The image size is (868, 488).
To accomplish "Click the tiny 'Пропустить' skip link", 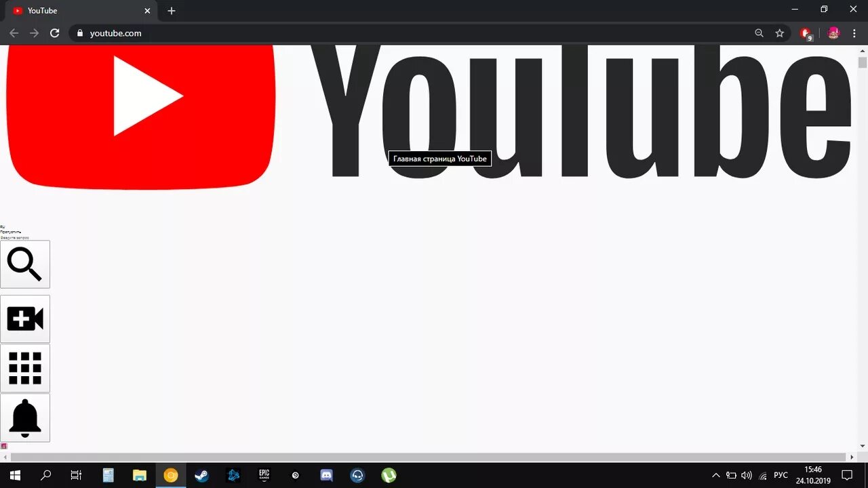I will (10, 232).
